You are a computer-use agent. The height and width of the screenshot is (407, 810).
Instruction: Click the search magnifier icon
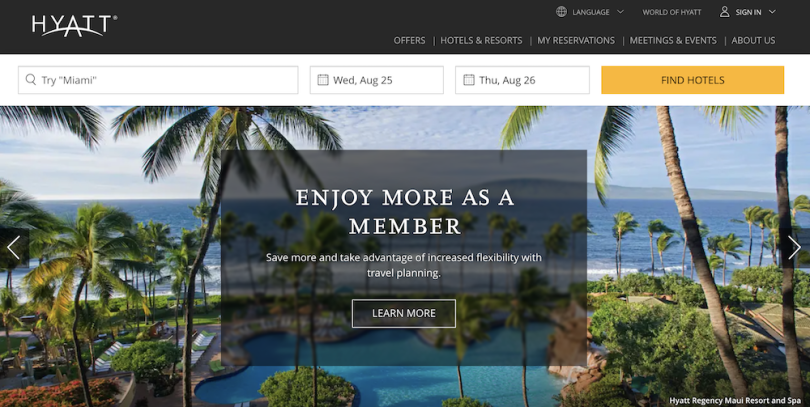tap(31, 80)
